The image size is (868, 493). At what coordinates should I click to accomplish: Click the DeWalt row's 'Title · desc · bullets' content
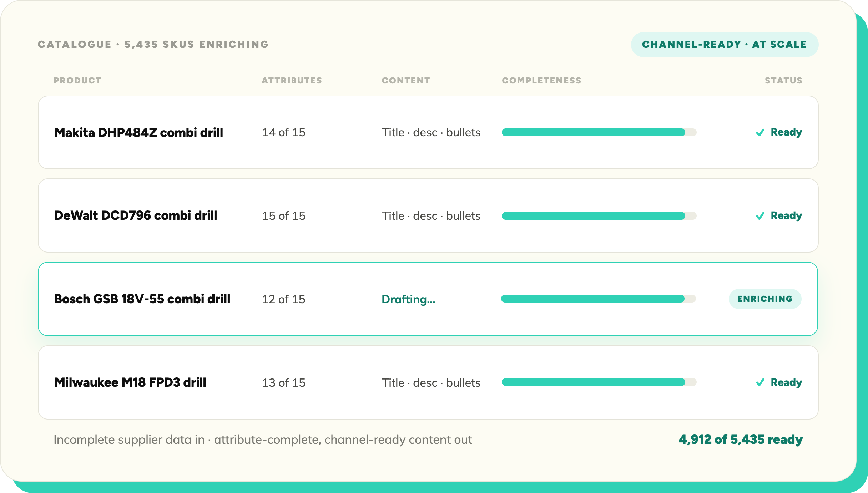coord(431,216)
